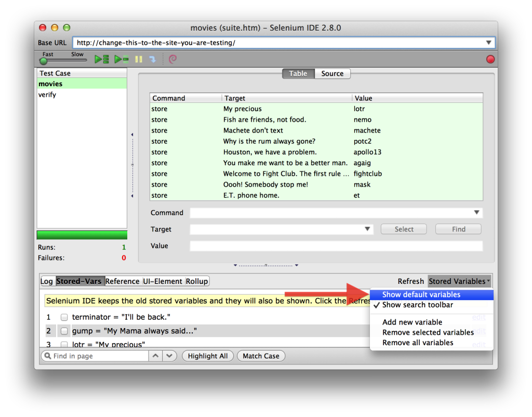
Task: Collapse test case pane upper arrow
Action: coord(132,135)
